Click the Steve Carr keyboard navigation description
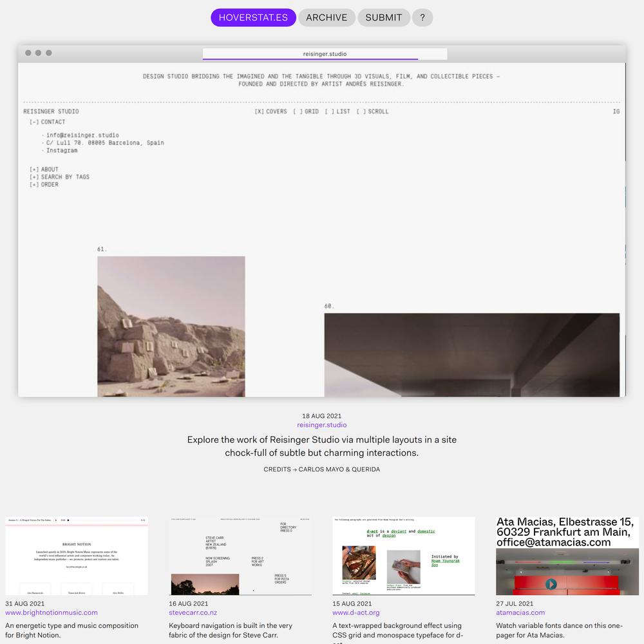 [231, 630]
